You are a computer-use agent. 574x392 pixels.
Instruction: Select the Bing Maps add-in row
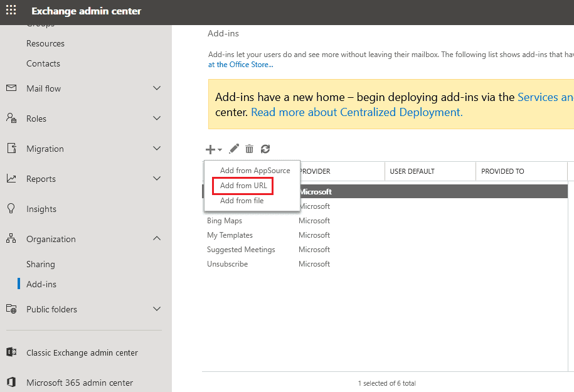(225, 221)
